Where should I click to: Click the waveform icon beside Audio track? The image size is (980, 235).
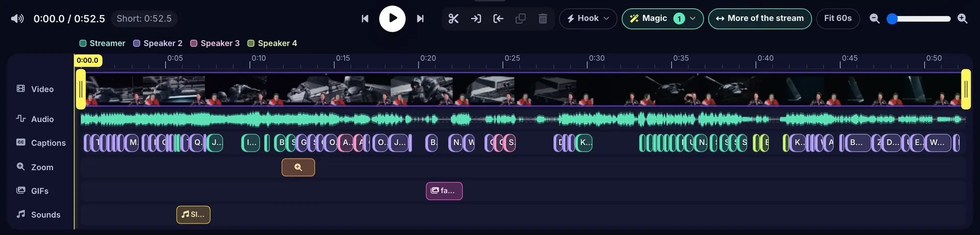click(x=21, y=119)
